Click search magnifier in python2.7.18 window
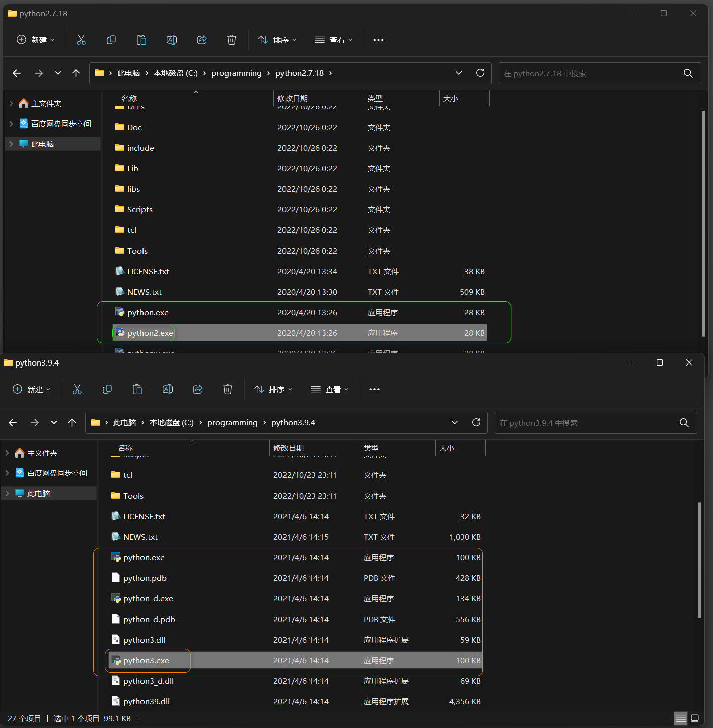 688,73
